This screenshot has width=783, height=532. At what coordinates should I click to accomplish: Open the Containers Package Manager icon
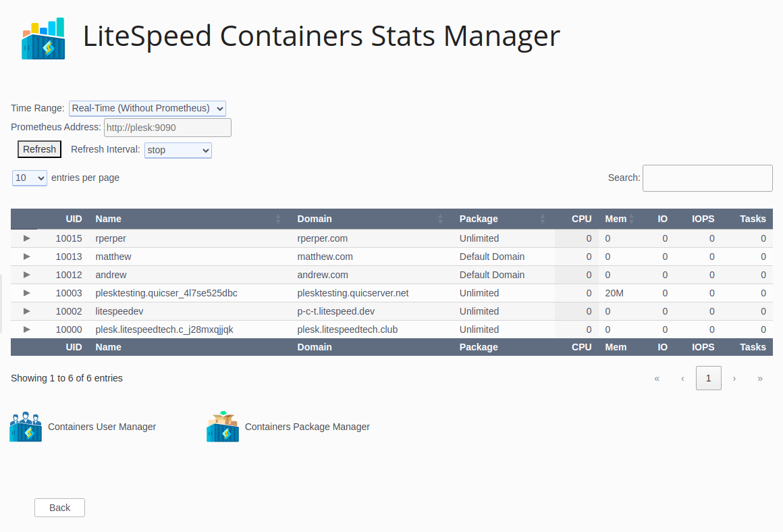pos(221,426)
